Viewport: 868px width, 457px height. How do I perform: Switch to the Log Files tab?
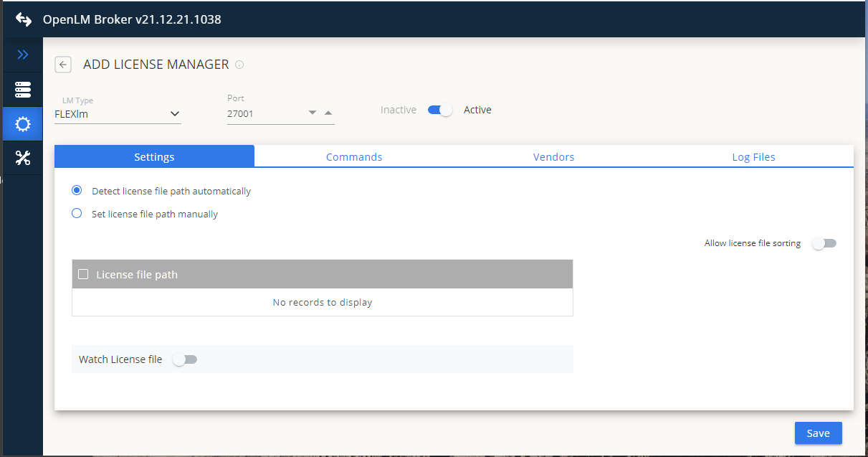click(753, 156)
